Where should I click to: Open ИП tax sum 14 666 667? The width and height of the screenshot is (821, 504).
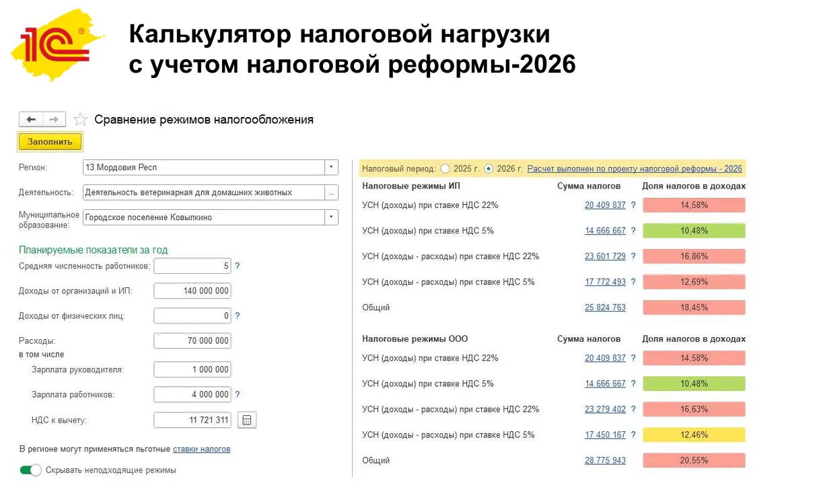pos(605,231)
